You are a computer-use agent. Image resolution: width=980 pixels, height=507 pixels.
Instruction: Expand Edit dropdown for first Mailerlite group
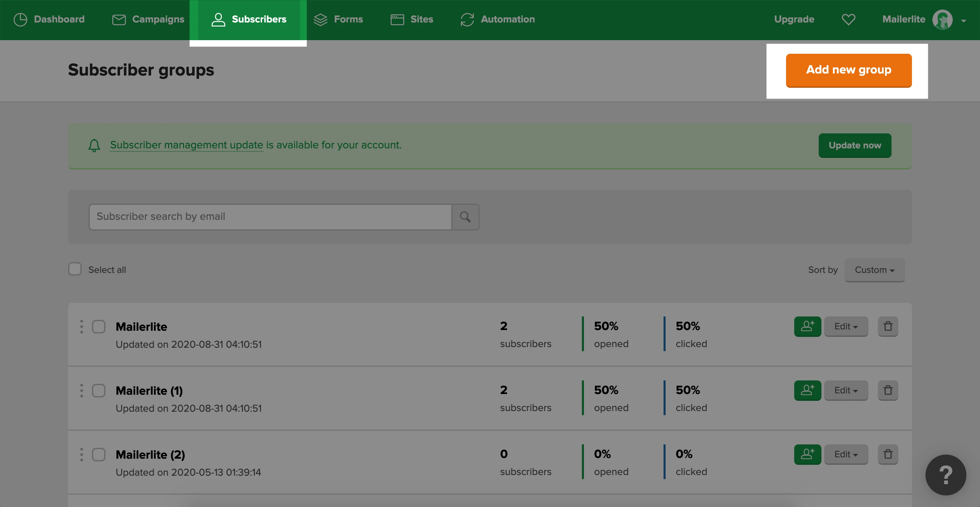click(846, 326)
